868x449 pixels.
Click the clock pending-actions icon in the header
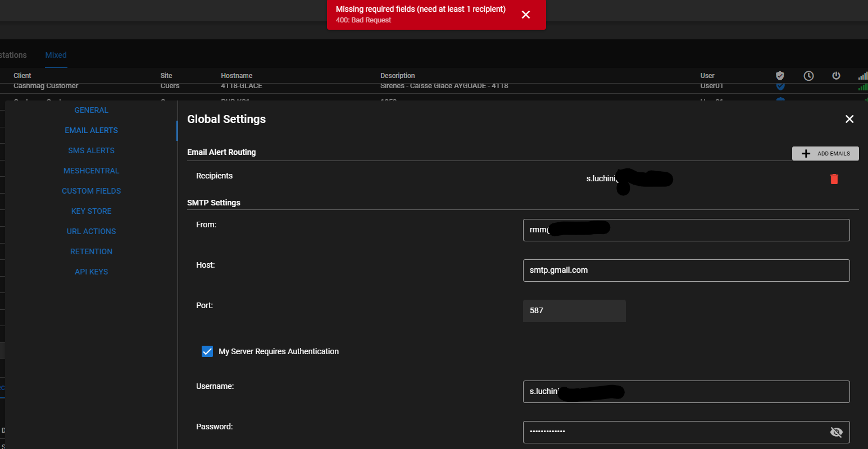pyautogui.click(x=808, y=75)
